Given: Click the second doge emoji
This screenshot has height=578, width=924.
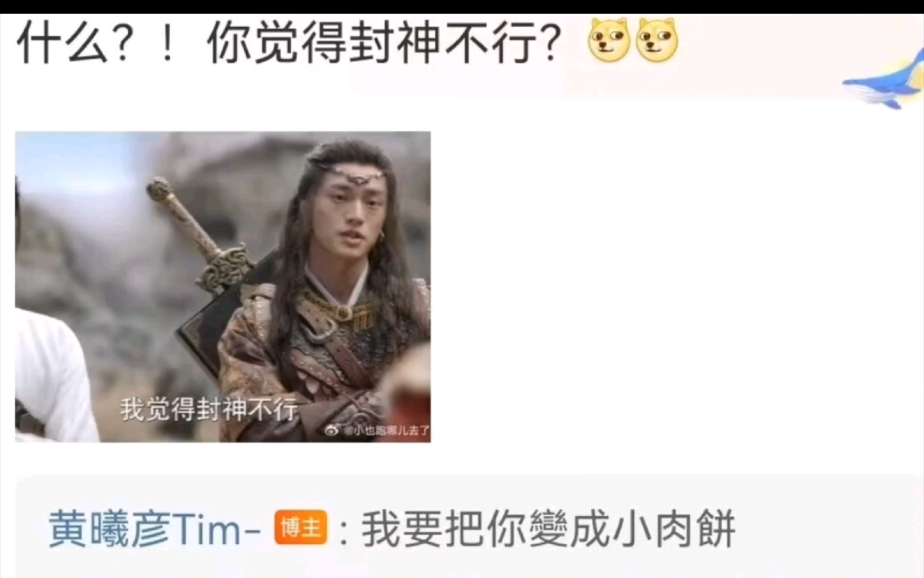Looking at the screenshot, I should 657,40.
